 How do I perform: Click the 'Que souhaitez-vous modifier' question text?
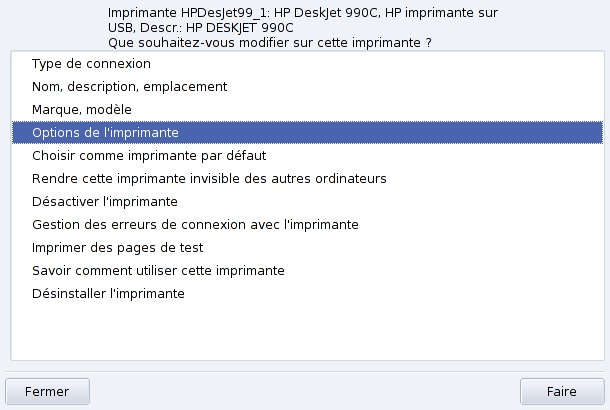pos(275,43)
